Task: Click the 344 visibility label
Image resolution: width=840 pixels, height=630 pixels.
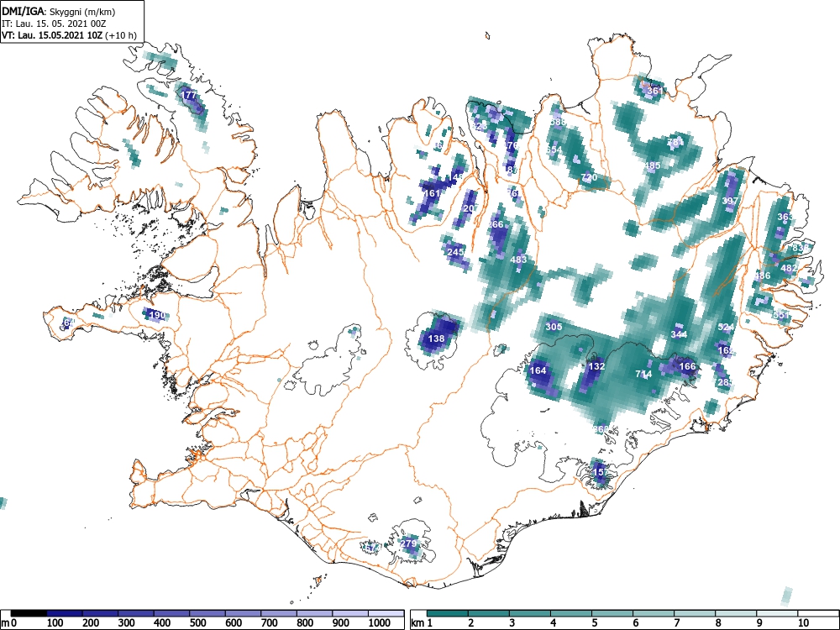Action: point(679,334)
